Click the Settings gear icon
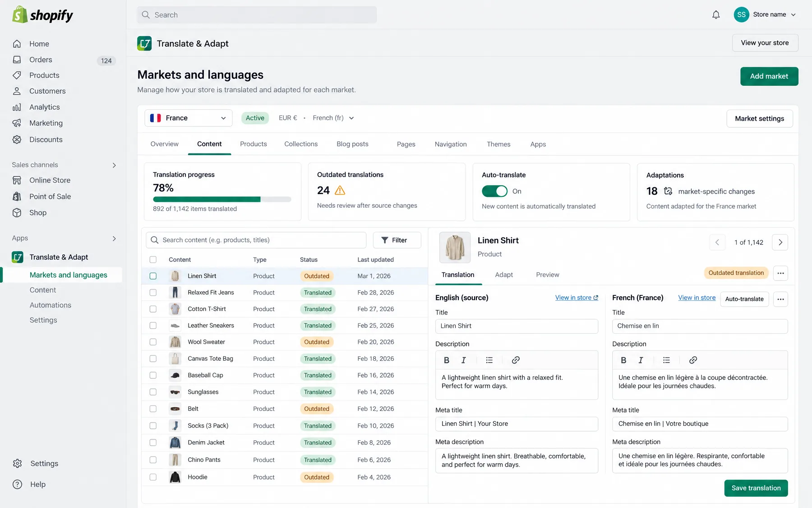The height and width of the screenshot is (508, 812). pos(18,463)
